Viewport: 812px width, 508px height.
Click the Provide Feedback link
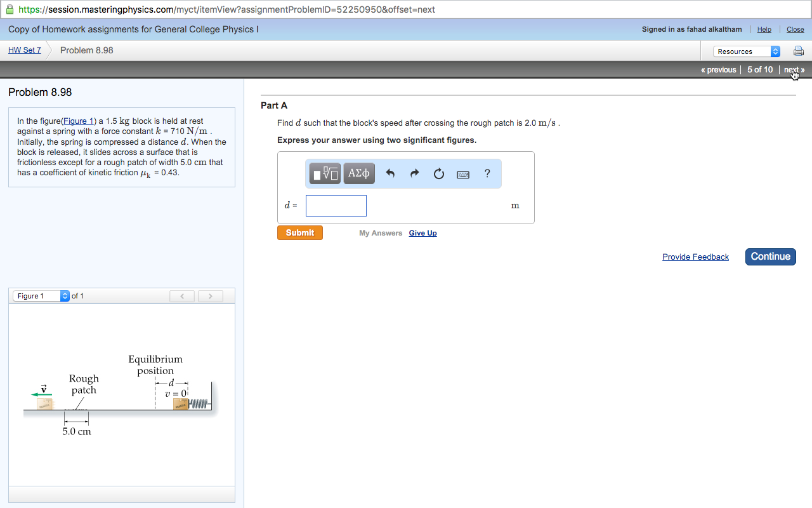coord(695,257)
